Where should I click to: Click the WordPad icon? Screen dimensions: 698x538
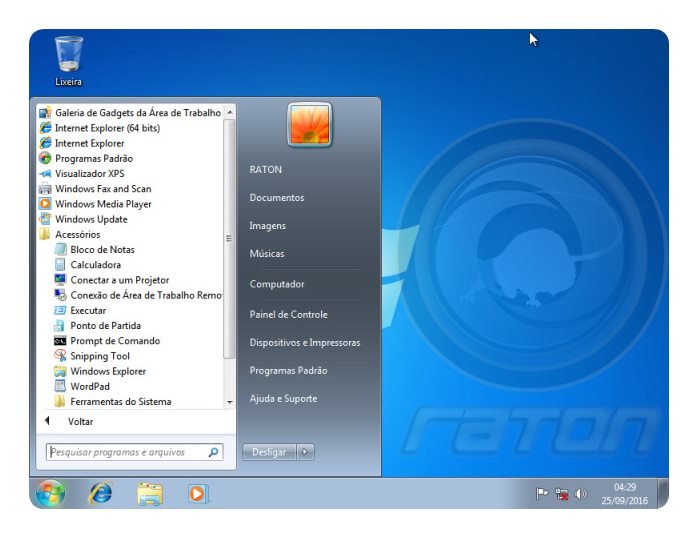(60, 386)
